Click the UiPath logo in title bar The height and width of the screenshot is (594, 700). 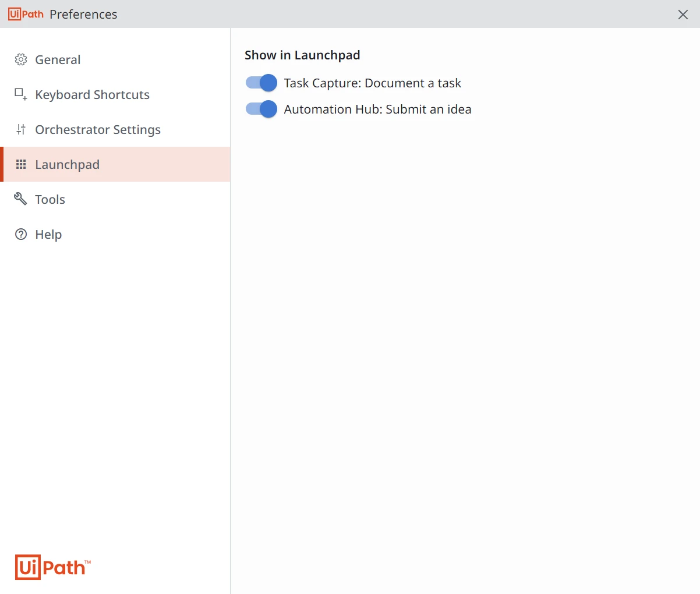26,14
